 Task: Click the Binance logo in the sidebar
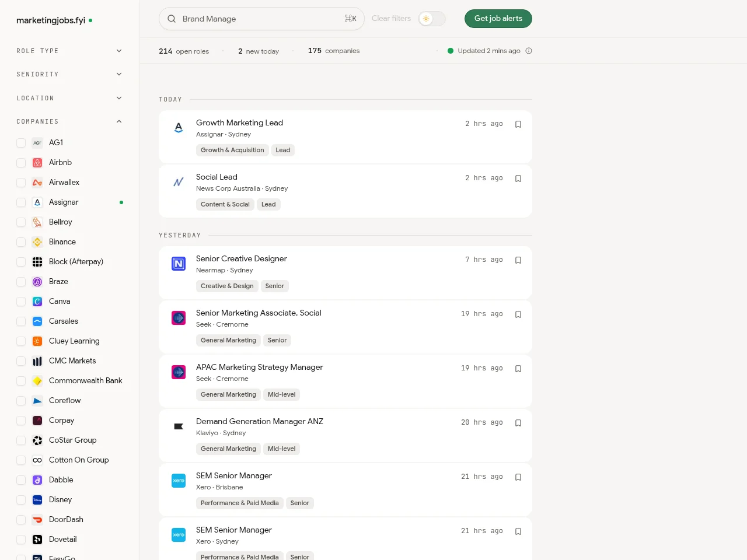(37, 242)
